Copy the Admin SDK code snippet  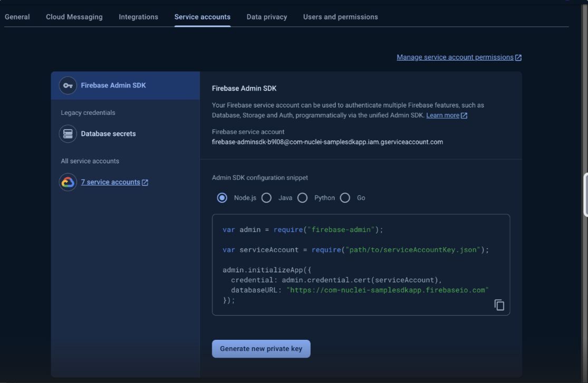tap(498, 305)
